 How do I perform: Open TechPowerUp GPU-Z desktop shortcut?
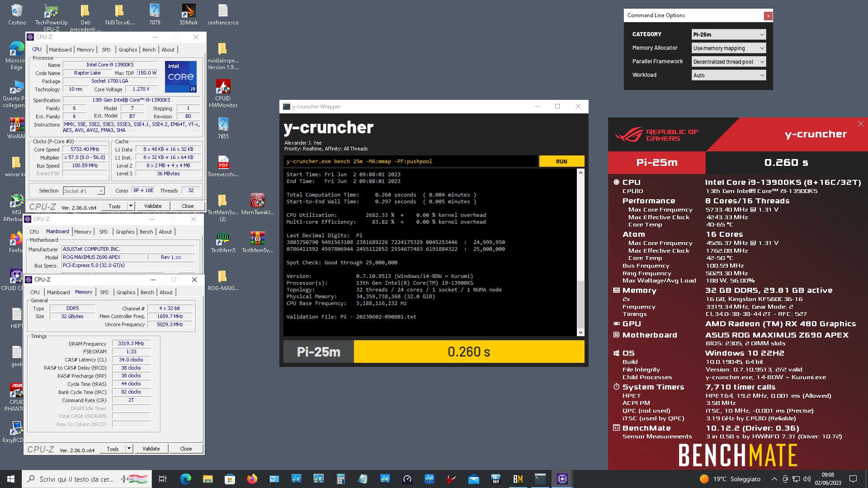click(x=51, y=17)
